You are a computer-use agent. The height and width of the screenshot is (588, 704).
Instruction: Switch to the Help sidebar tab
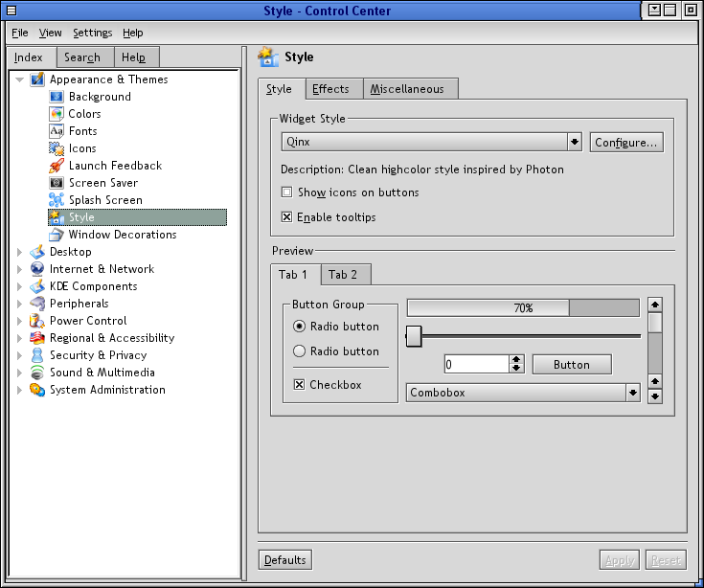tap(136, 57)
